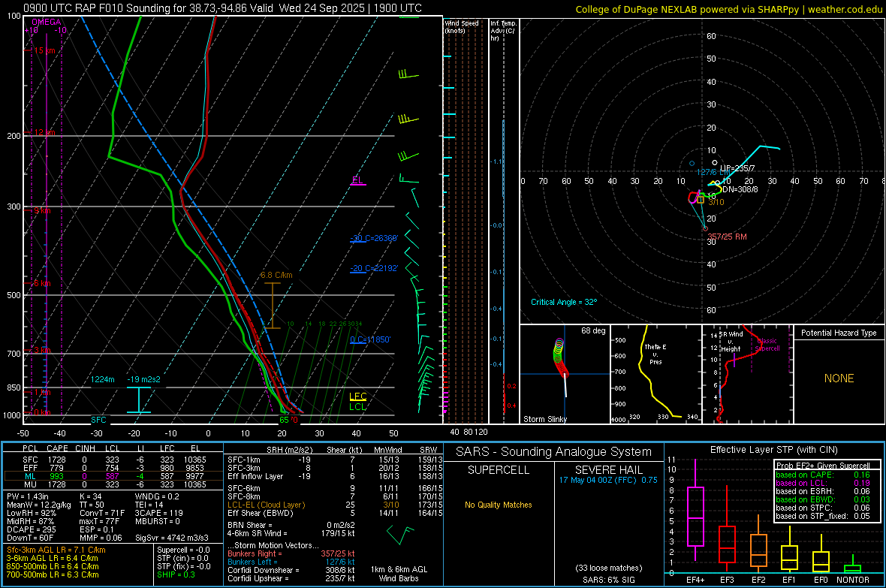Click the based on CAPE: 0.16 line

[823, 475]
